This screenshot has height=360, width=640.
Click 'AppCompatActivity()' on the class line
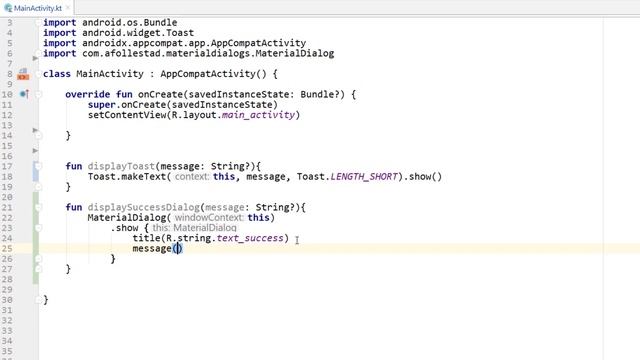[213, 74]
